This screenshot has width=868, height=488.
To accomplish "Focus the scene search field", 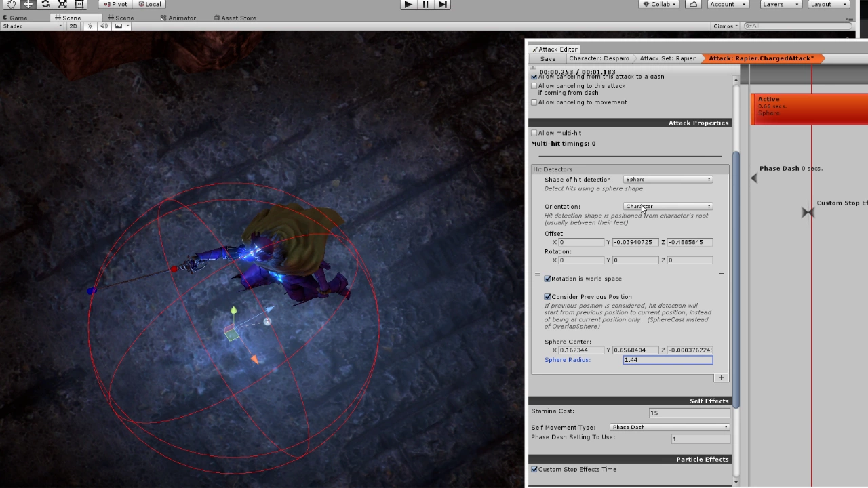I will pos(797,26).
